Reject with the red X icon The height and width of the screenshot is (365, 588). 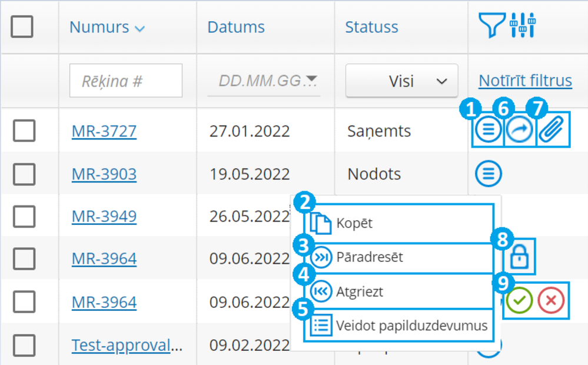[551, 301]
